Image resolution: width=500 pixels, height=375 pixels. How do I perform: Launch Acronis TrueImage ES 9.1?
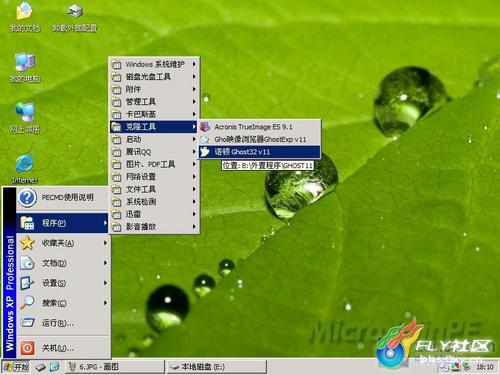259,127
